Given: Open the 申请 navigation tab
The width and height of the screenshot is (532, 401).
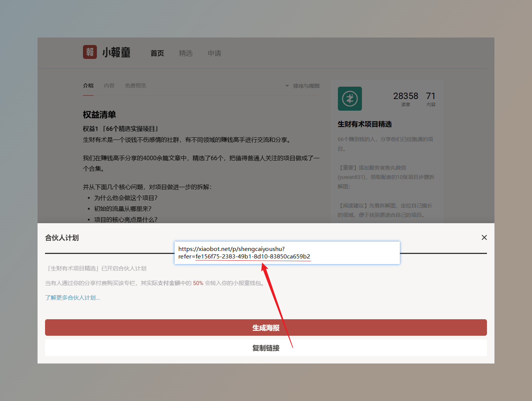Looking at the screenshot, I should pyautogui.click(x=214, y=53).
